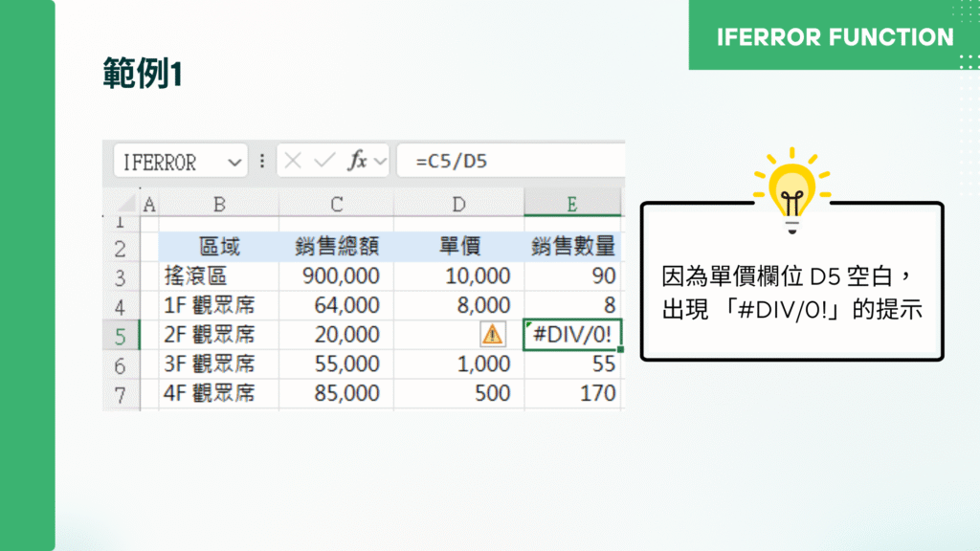Click the cell with 1,000
Viewport: 980px width, 551px height.
click(458, 364)
